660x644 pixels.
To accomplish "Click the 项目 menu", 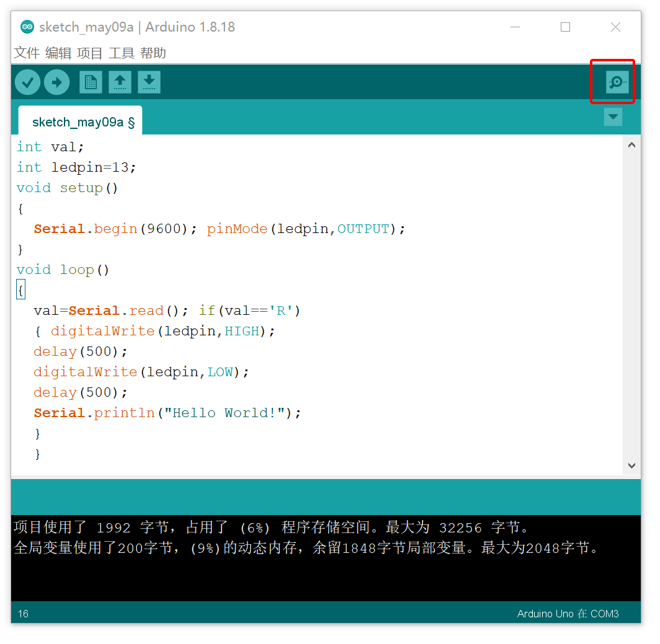I will (89, 53).
